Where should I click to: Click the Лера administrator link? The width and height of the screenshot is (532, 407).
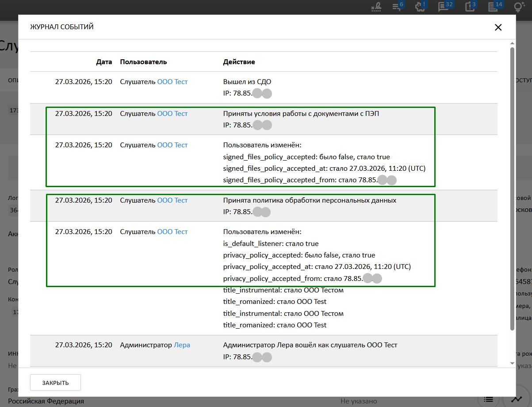click(182, 345)
